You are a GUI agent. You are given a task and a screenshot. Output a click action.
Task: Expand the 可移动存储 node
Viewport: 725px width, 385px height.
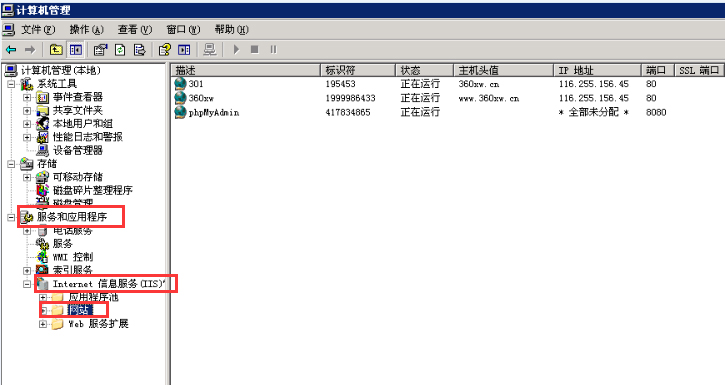(x=27, y=177)
